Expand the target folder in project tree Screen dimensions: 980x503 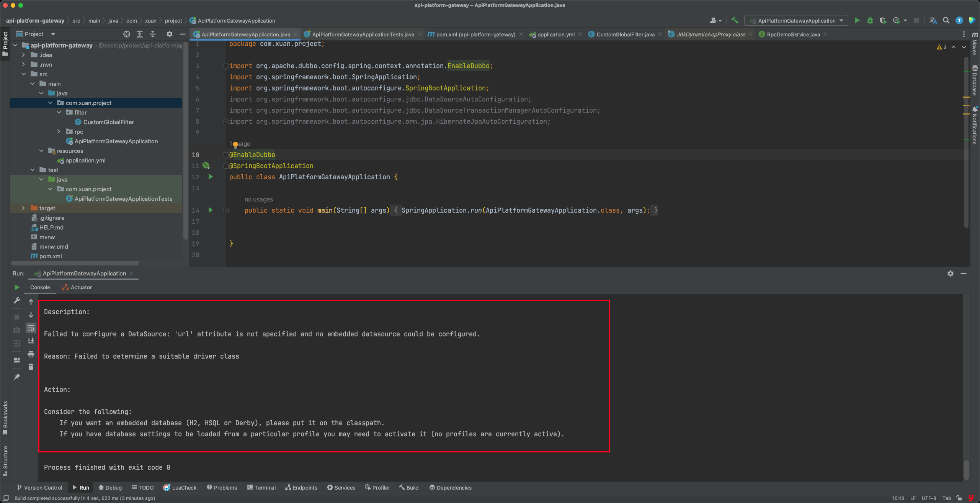pos(23,208)
